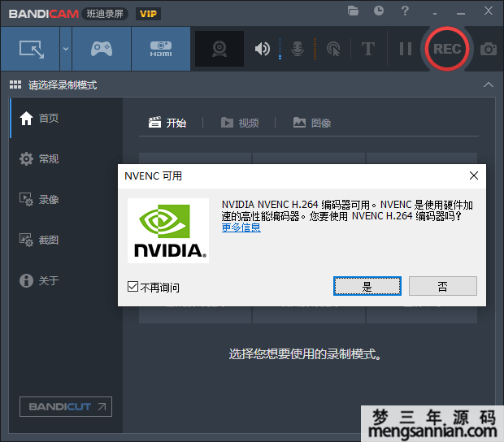Open scheduled recording clock icon

(x=379, y=11)
